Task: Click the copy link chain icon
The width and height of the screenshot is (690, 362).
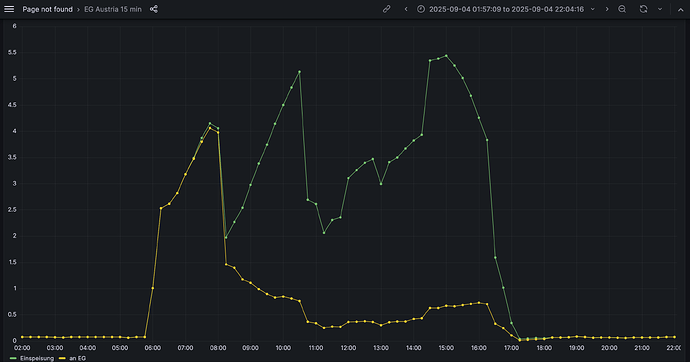Action: point(386,9)
